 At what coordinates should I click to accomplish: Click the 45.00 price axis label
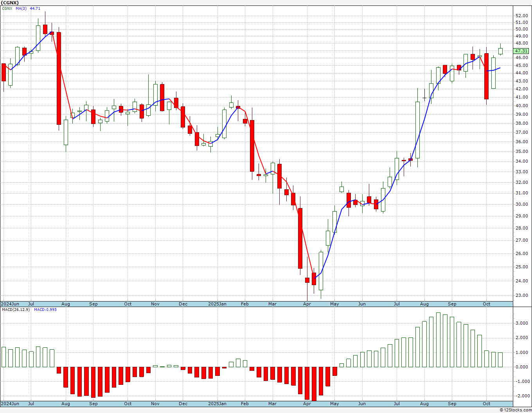point(522,65)
